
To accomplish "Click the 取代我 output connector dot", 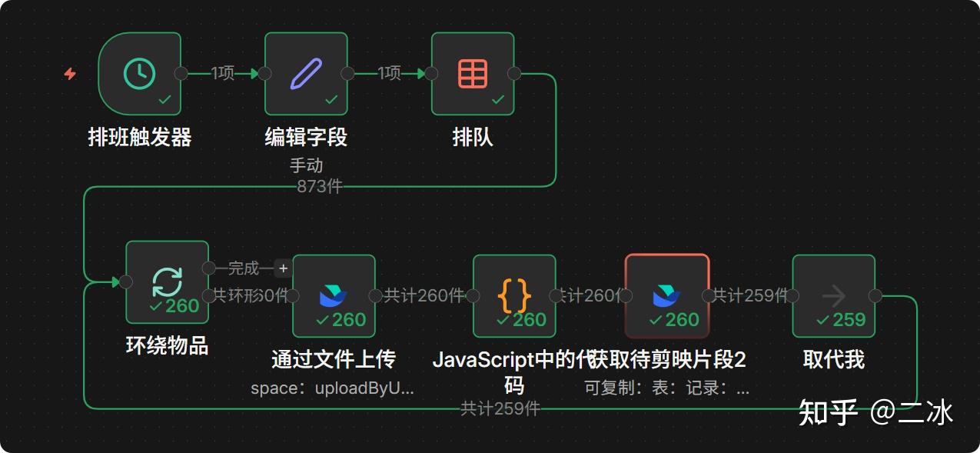I will coord(875,296).
